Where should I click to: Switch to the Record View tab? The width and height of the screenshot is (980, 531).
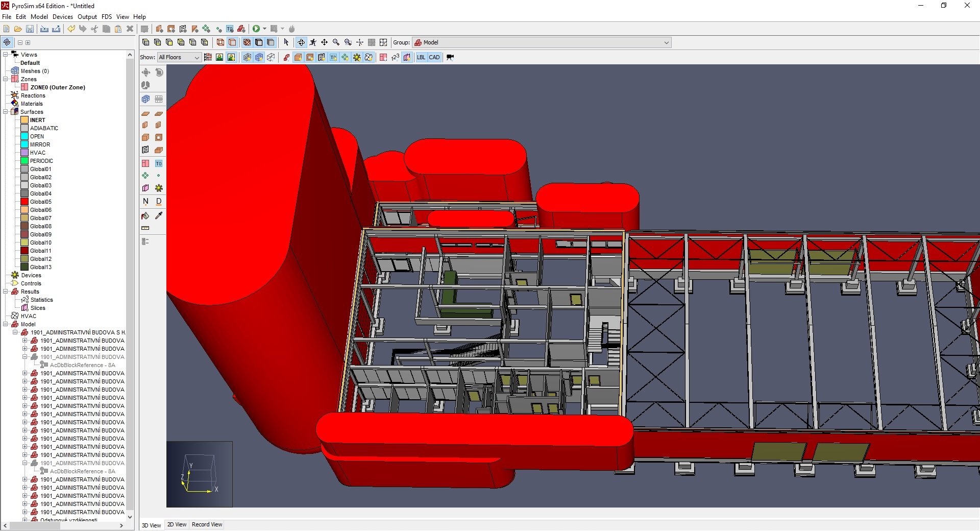click(207, 525)
